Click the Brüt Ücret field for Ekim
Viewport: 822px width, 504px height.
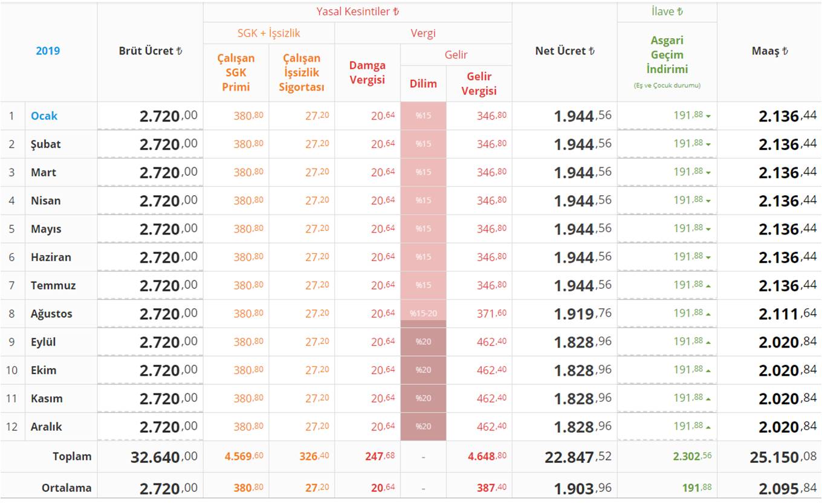tap(150, 370)
